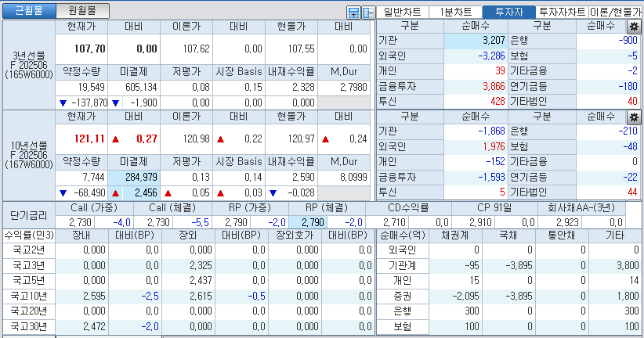Click the 은행 bond total 300
644x338 pixels.
(x=472, y=311)
